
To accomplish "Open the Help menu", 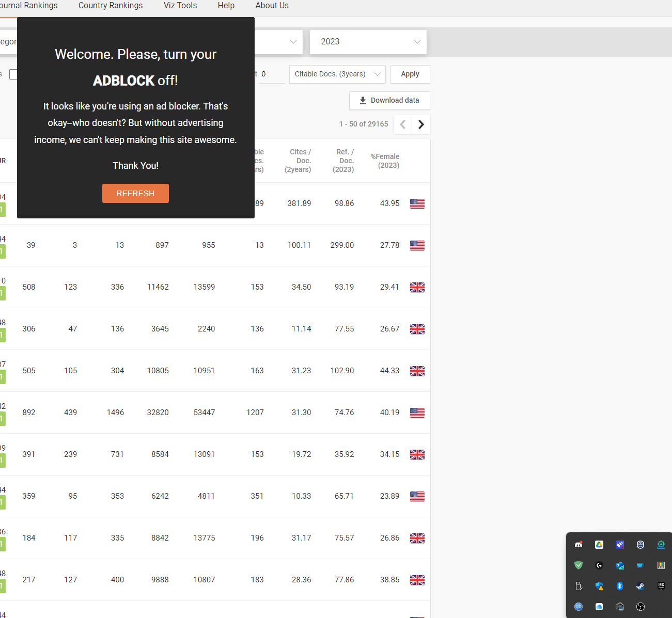I will pos(226,6).
